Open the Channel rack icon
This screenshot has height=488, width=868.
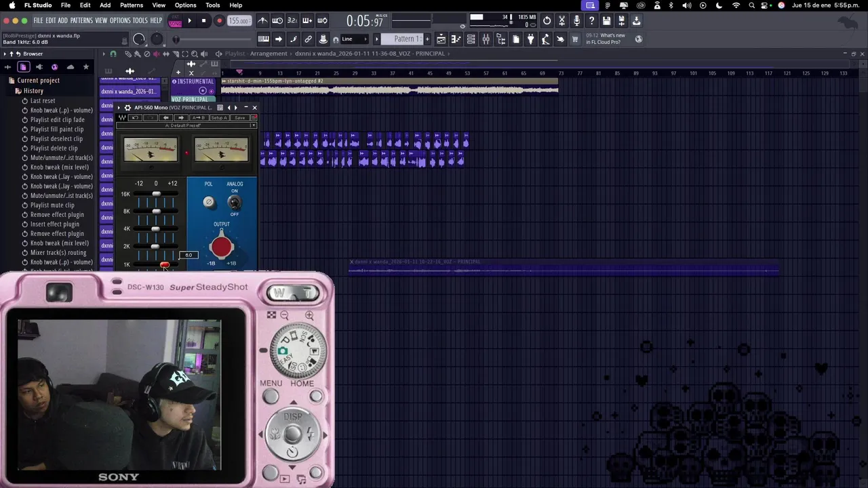[471, 39]
